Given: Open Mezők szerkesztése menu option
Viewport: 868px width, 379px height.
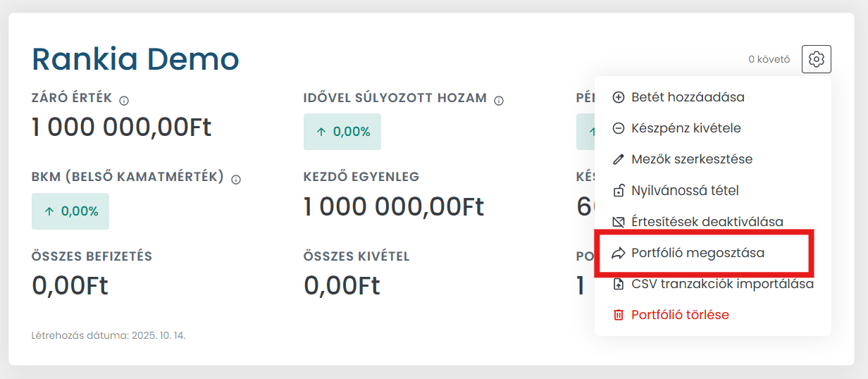Looking at the screenshot, I should 692,159.
